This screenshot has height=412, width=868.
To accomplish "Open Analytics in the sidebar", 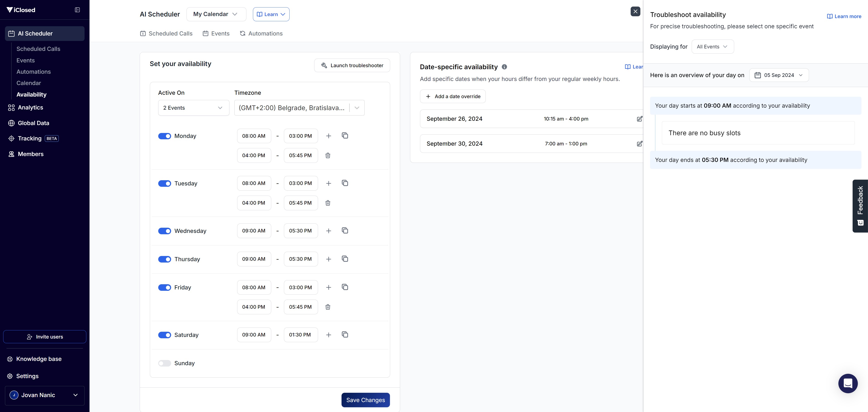I will coord(30,108).
